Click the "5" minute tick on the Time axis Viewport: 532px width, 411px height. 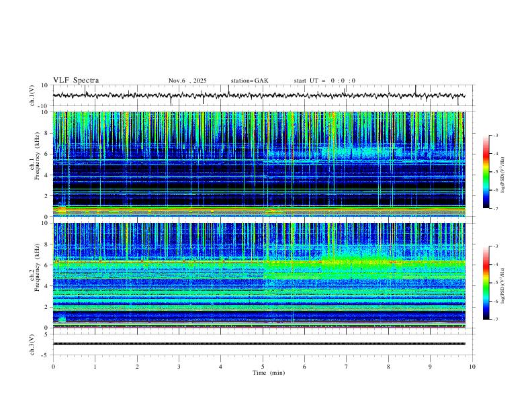pos(263,367)
